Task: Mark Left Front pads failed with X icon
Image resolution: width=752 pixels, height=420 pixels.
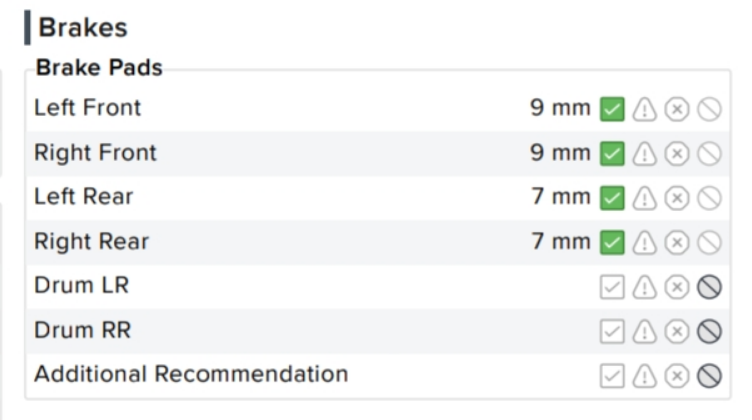Action: (x=677, y=109)
